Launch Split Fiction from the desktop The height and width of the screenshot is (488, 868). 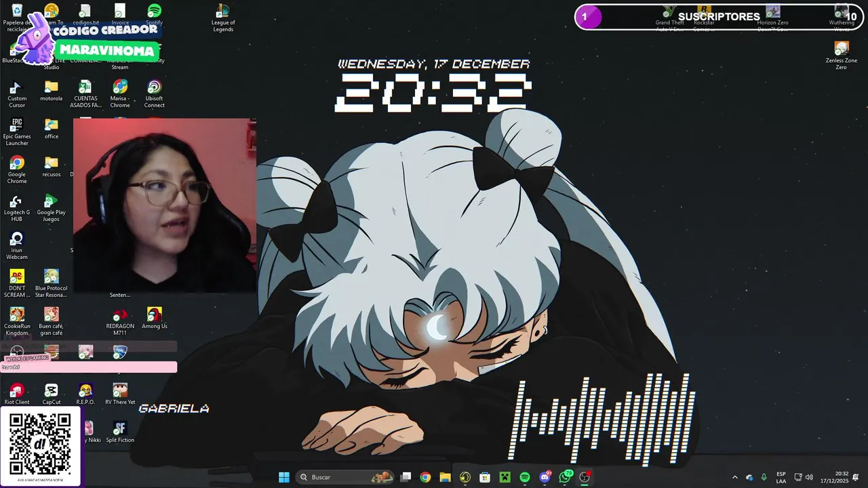click(120, 432)
